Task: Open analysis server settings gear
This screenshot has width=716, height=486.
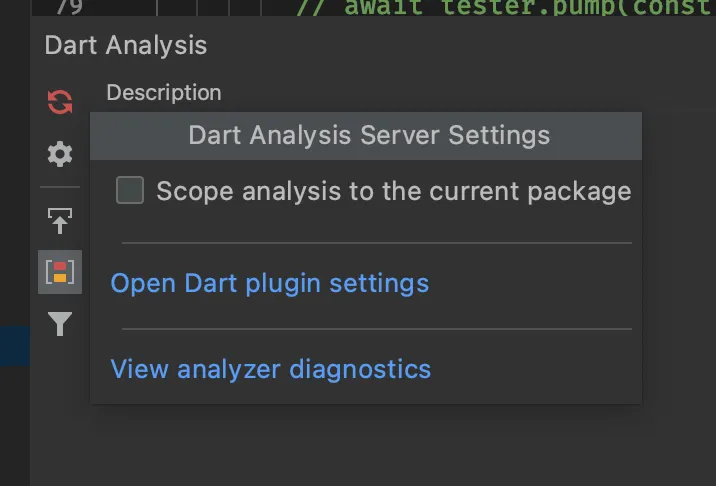Action: 60,154
